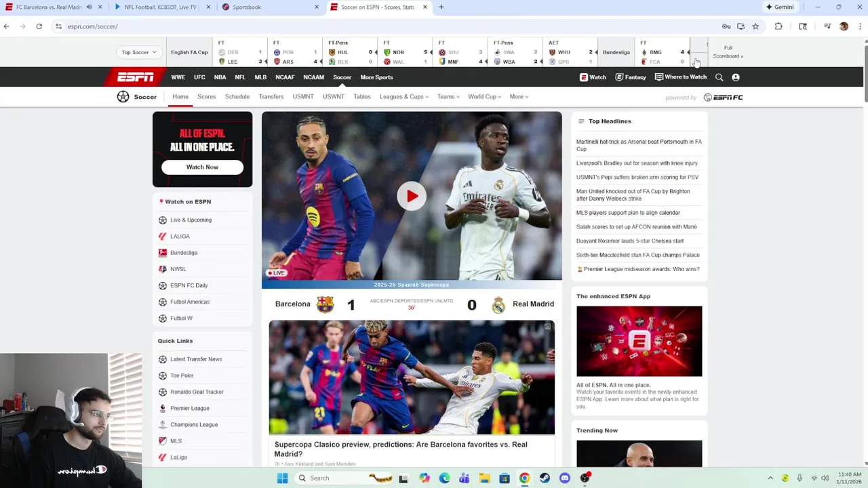This screenshot has height=488, width=868.
Task: Click the DER vs LEE scoreboard game
Action: [240, 52]
